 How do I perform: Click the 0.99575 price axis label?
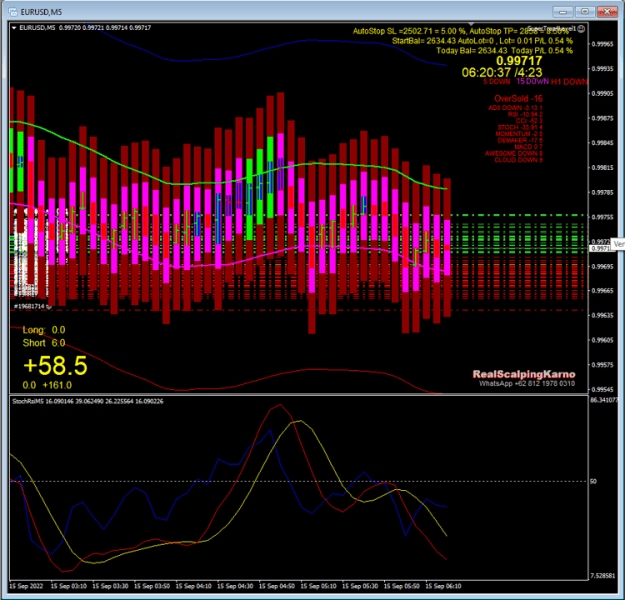coord(602,365)
